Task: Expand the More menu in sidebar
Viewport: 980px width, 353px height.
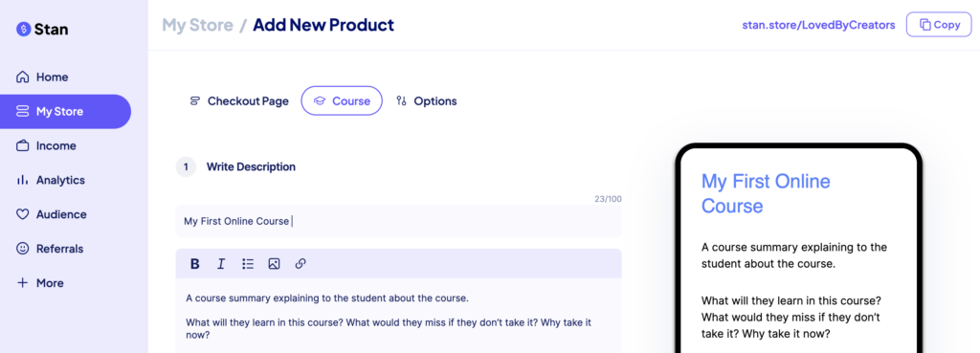Action: pos(40,283)
